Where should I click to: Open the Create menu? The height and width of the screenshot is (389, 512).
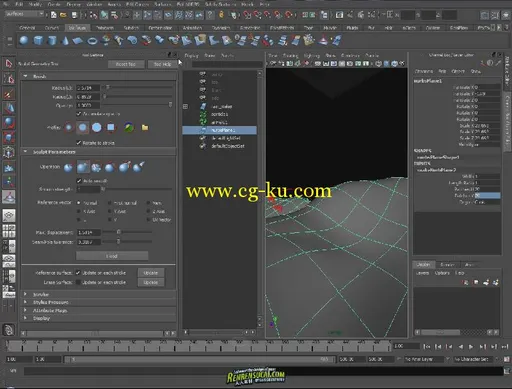54,4
